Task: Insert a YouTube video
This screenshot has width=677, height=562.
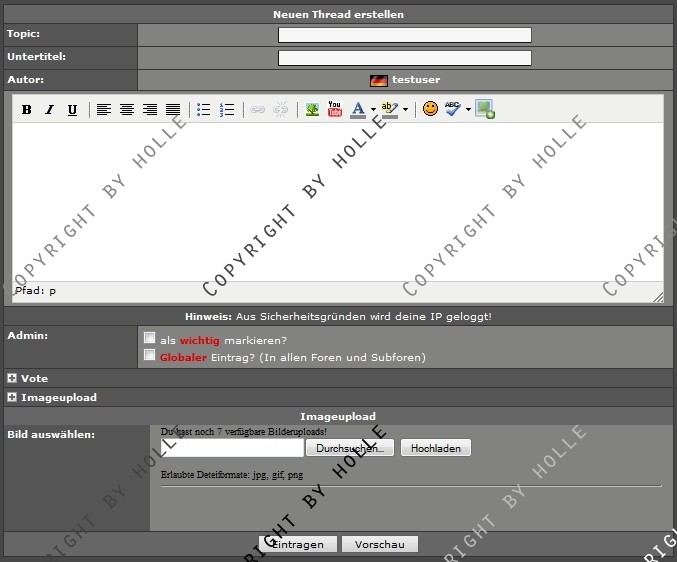Action: (335, 109)
